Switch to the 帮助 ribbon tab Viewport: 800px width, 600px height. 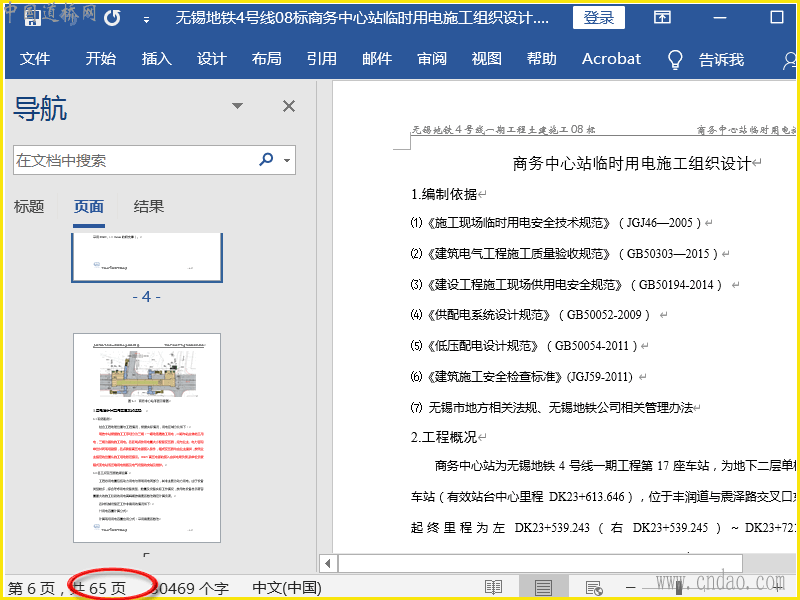(x=541, y=59)
